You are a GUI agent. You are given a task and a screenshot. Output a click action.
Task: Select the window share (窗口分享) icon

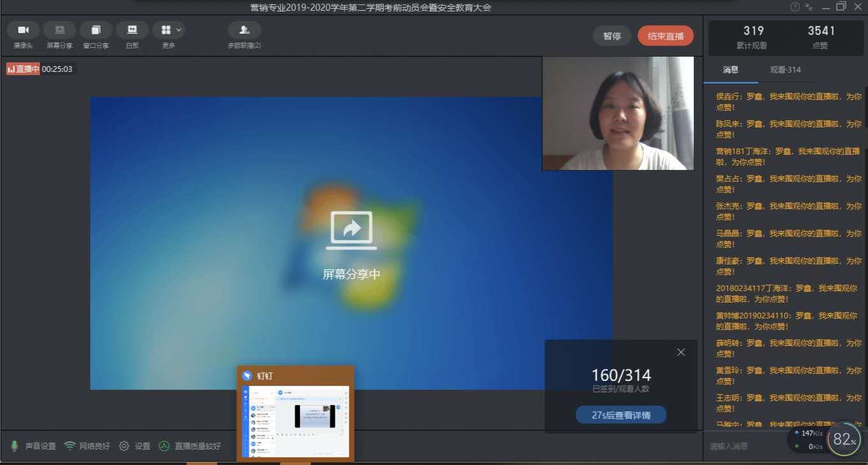(96, 31)
